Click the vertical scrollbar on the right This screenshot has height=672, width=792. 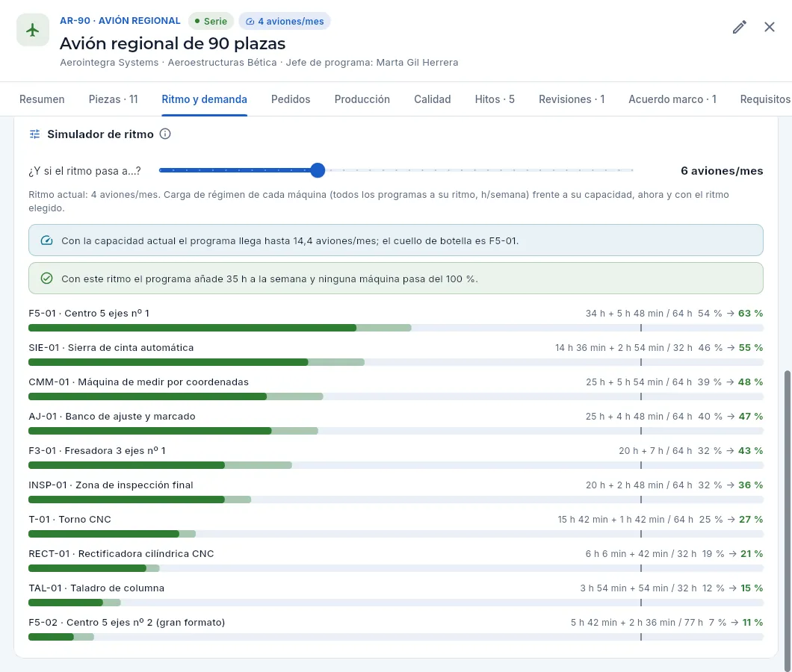coord(787,520)
